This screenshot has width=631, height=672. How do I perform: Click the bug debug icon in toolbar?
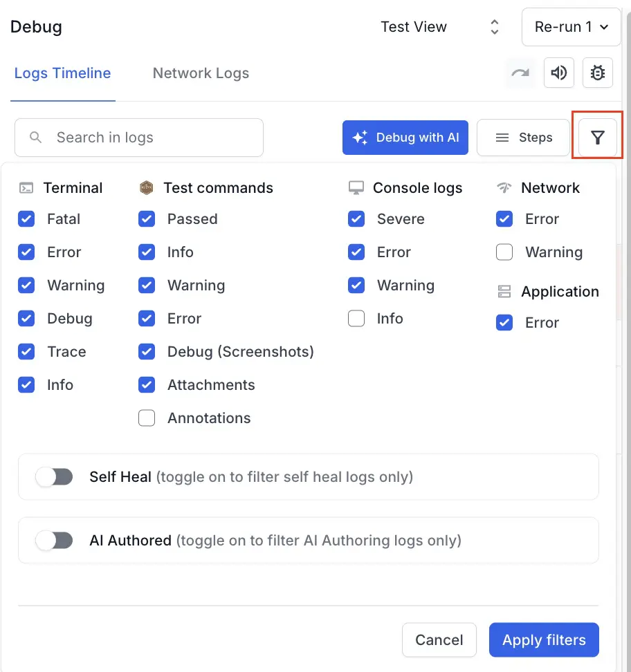pyautogui.click(x=598, y=73)
